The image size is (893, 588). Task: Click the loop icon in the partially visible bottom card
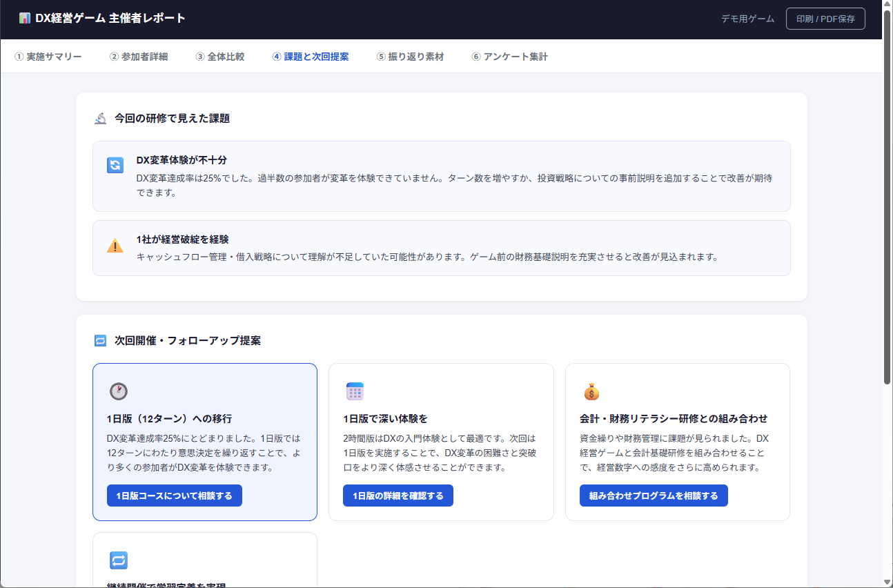click(119, 560)
